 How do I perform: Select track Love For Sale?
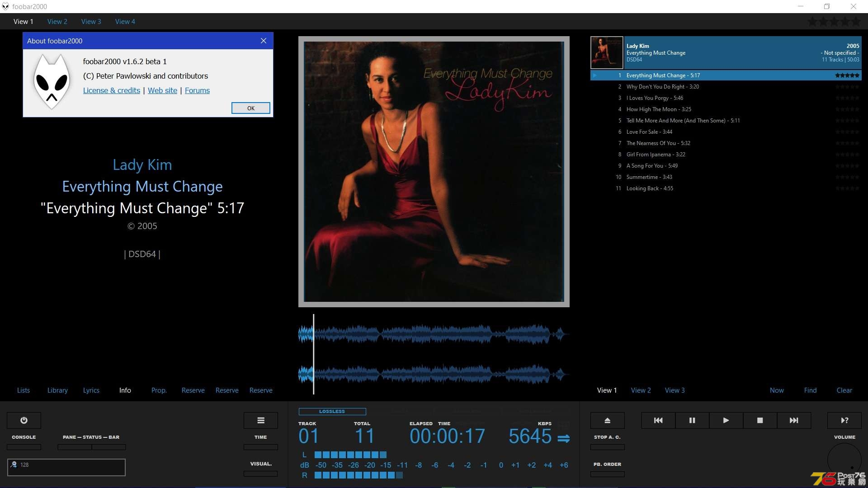coord(726,132)
